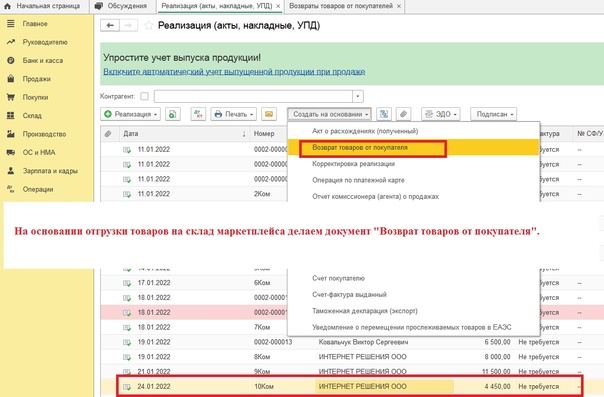Screen dimensions: 604x397
Task: Click the envelope email toolbar icon
Action: [269, 114]
